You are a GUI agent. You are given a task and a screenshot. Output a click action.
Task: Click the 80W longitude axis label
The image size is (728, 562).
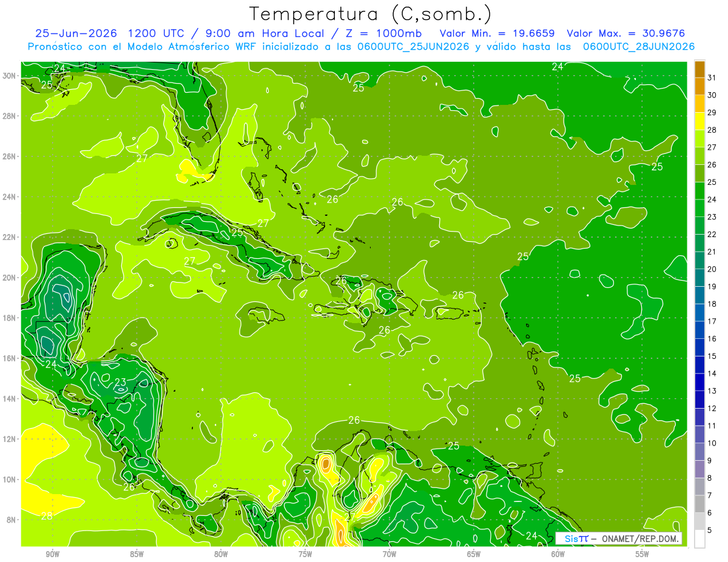pyautogui.click(x=221, y=554)
